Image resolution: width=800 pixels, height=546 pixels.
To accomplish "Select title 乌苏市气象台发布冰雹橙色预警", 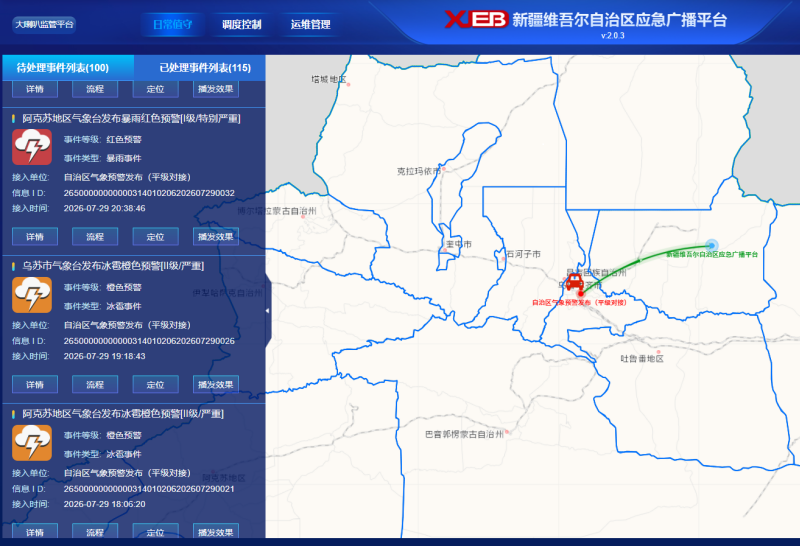I will tap(113, 266).
